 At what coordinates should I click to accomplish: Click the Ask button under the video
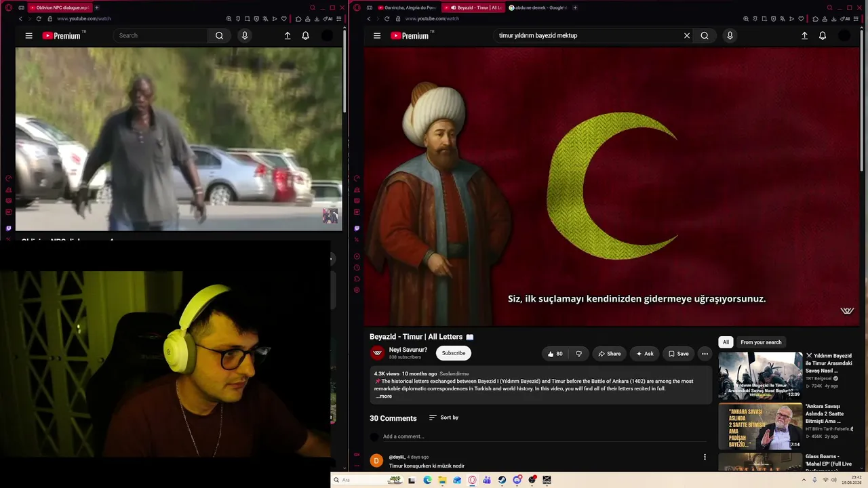click(x=644, y=354)
